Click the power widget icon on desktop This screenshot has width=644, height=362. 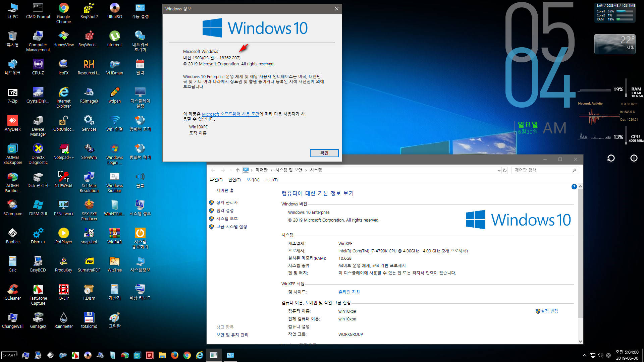click(634, 158)
